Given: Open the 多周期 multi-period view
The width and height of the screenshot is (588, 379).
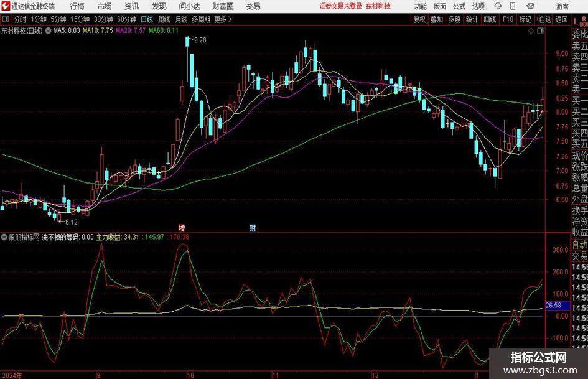Looking at the screenshot, I should pos(201,19).
